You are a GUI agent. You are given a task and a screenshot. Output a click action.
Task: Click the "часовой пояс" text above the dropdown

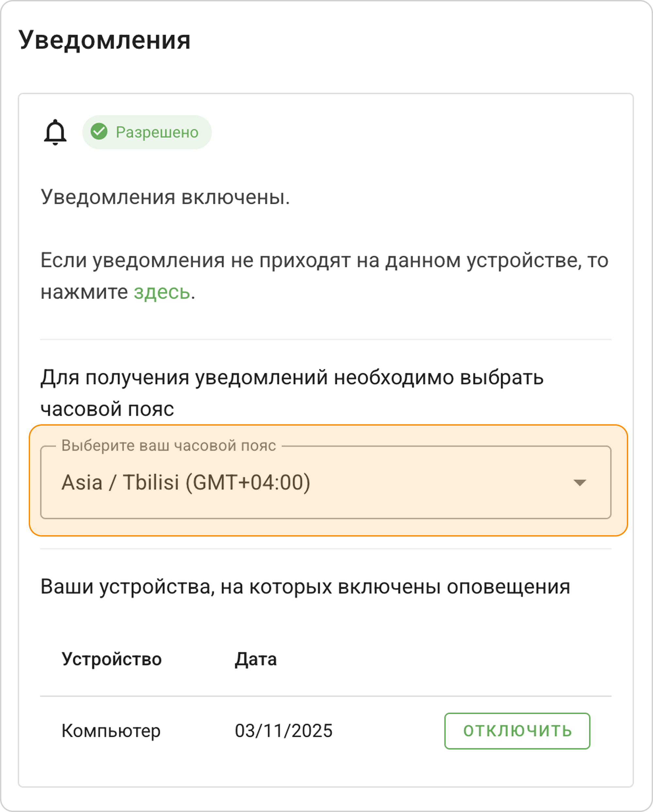coord(107,409)
